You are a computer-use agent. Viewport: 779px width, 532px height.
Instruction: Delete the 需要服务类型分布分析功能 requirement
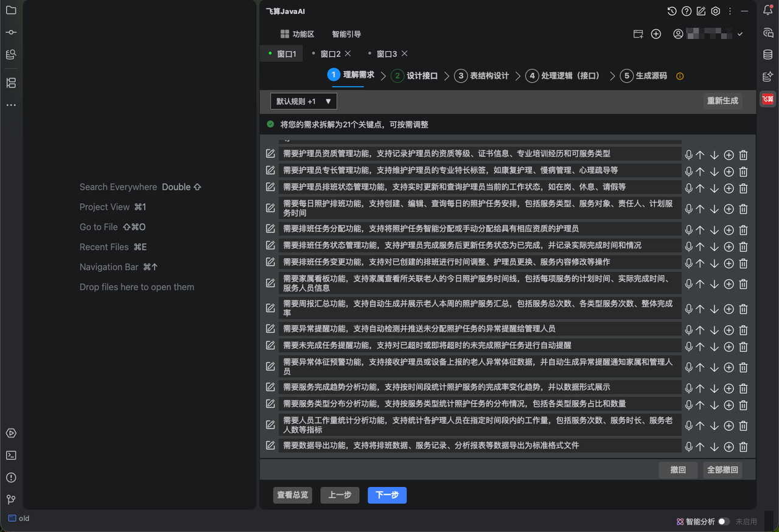pyautogui.click(x=743, y=405)
